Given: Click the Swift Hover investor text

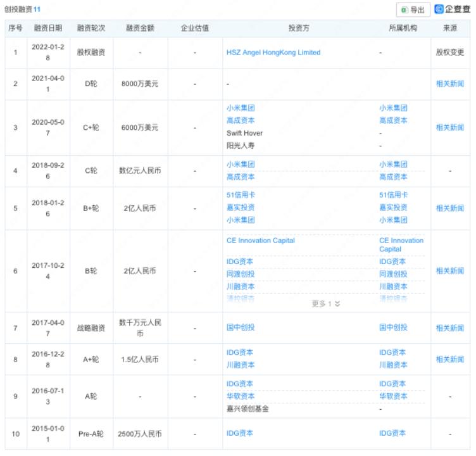Looking at the screenshot, I should (244, 133).
